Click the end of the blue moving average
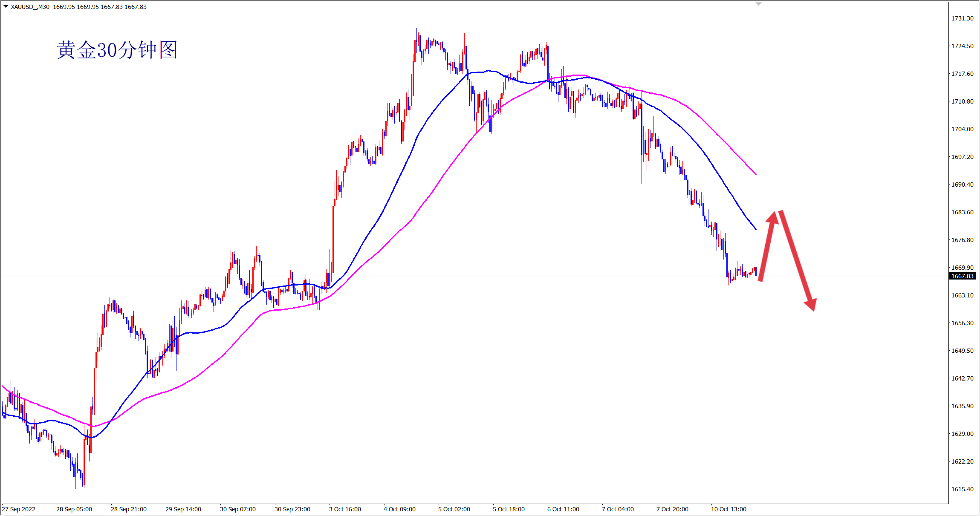 pos(756,229)
